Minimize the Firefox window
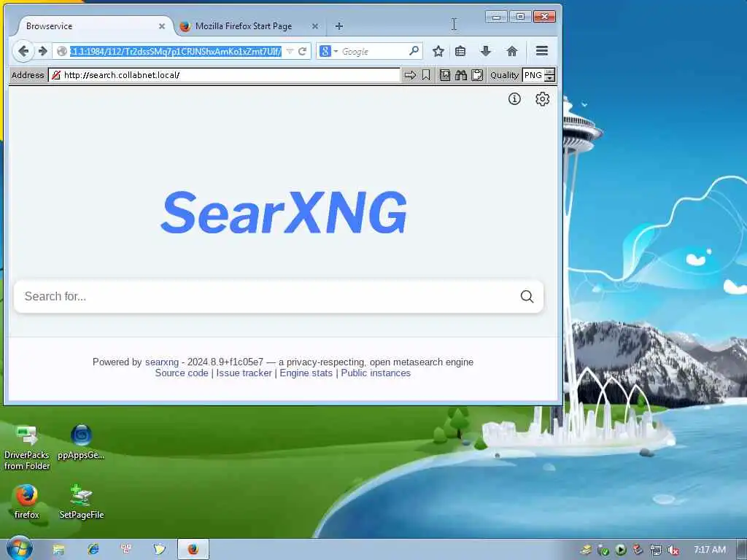747x560 pixels. 496,17
